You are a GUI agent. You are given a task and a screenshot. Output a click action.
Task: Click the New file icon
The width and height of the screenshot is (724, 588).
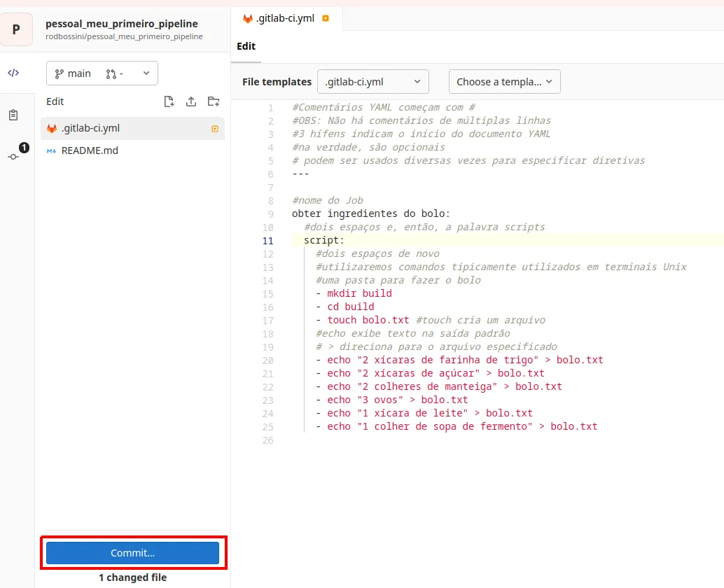169,101
